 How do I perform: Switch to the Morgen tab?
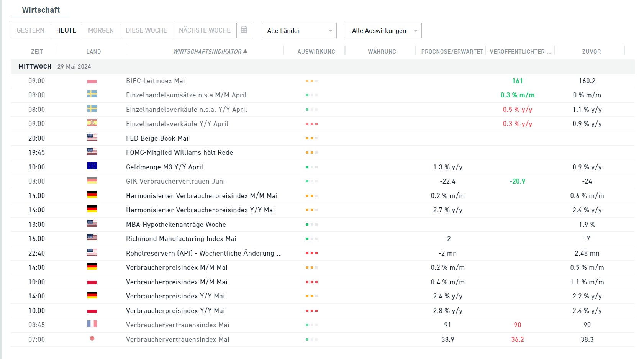101,30
